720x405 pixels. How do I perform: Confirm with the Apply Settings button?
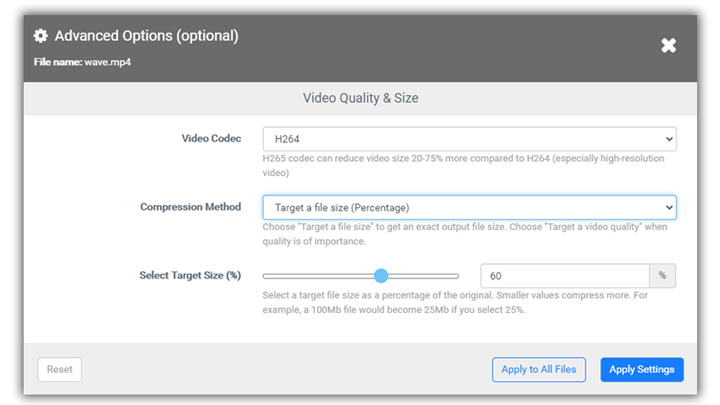641,369
